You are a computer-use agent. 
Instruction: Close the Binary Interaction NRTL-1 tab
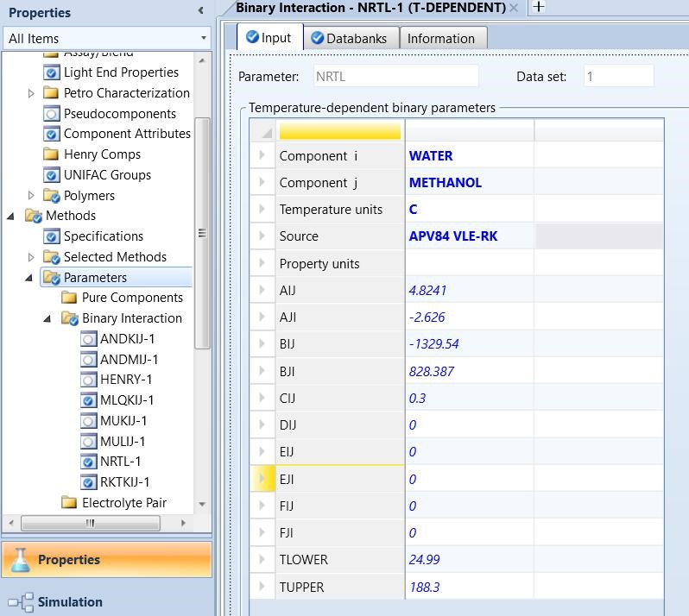[x=514, y=8]
